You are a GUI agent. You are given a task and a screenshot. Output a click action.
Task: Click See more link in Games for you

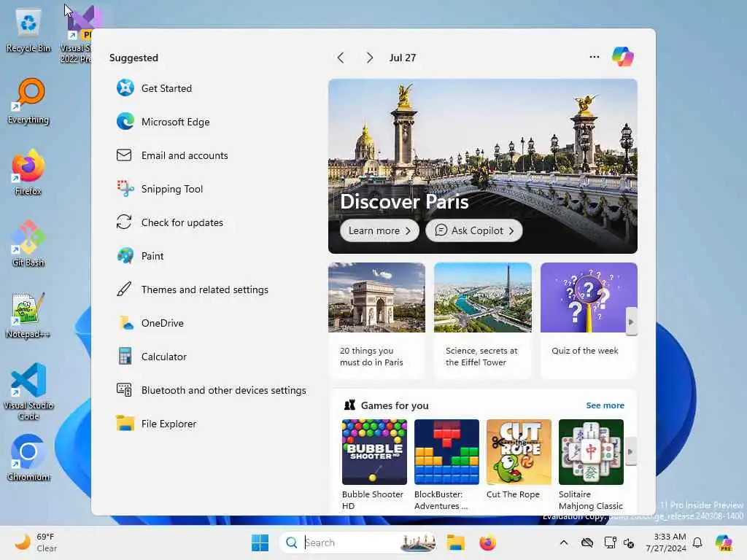coord(605,405)
